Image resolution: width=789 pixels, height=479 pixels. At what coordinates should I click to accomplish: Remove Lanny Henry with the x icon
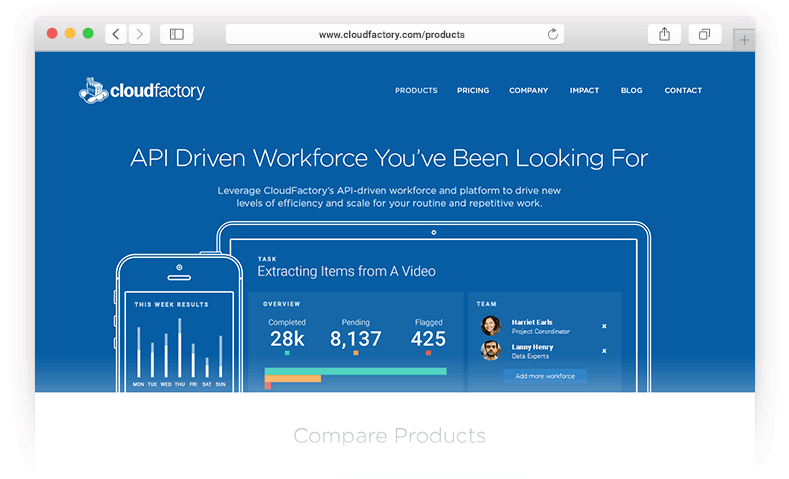(604, 351)
